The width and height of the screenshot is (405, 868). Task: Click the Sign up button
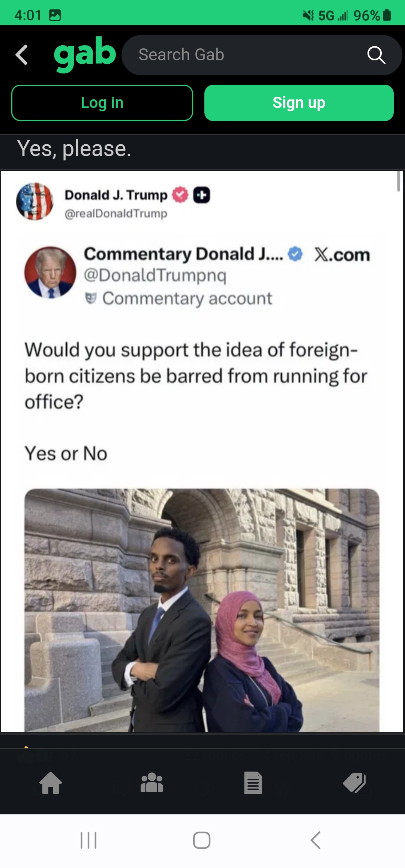[x=299, y=103]
